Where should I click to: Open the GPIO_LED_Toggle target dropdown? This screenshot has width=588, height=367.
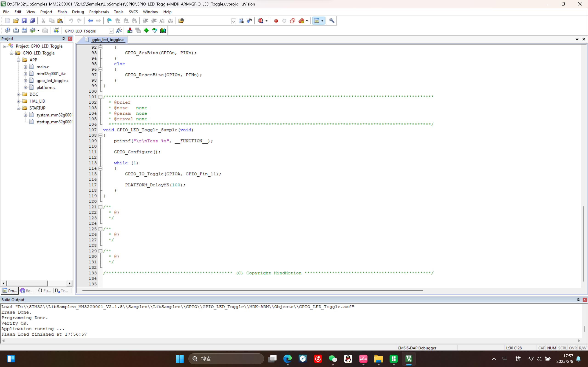click(x=111, y=31)
